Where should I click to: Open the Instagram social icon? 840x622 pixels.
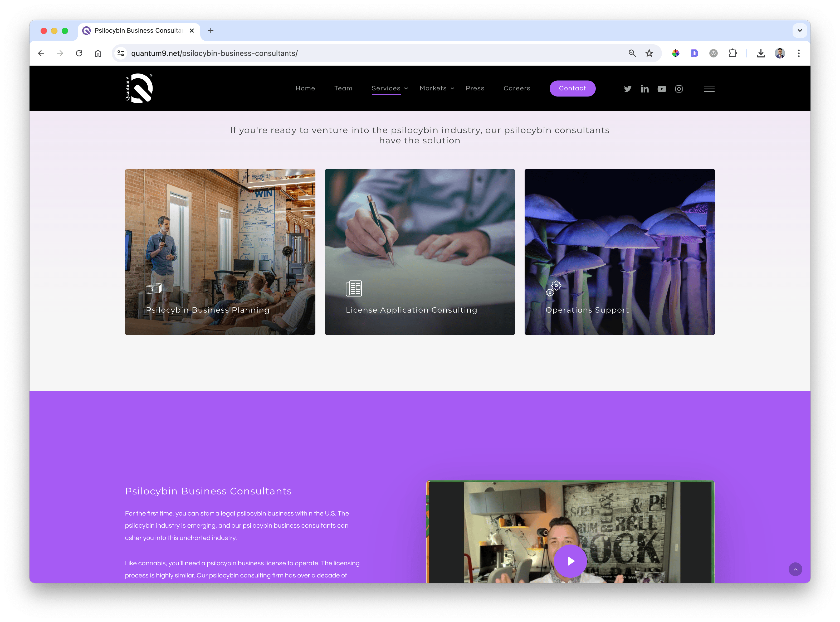678,89
